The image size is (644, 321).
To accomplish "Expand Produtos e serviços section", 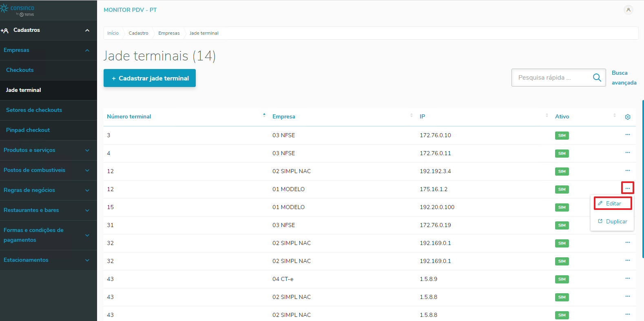I will pos(49,150).
